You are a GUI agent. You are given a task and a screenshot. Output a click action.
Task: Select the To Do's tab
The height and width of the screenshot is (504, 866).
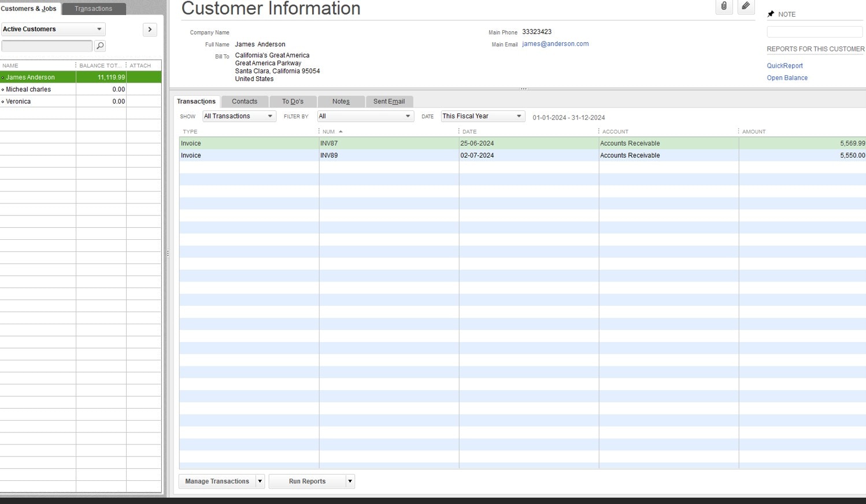293,101
